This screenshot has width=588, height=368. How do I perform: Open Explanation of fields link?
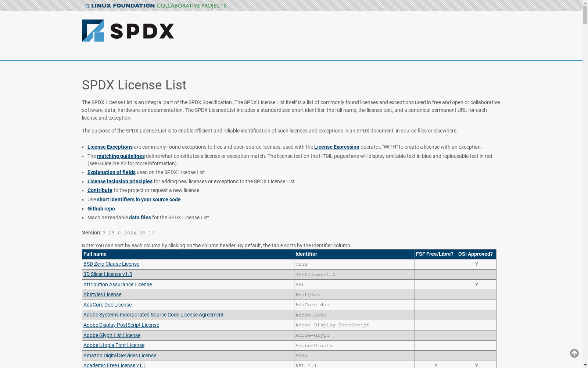click(x=111, y=172)
